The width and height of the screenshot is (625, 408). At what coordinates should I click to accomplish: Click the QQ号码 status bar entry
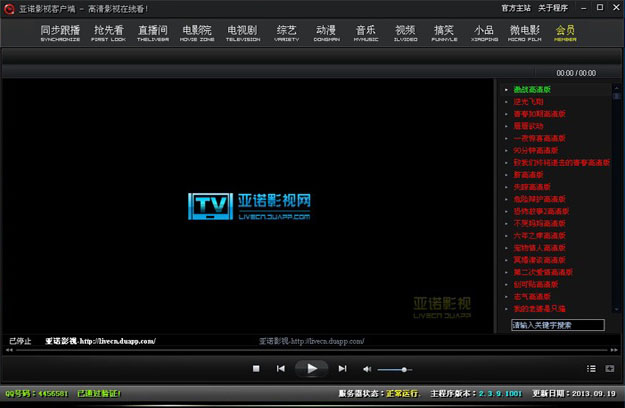[x=36, y=394]
